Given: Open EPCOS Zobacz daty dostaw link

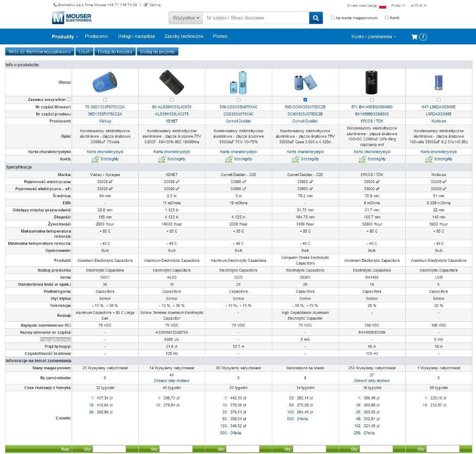Looking at the screenshot, I should tap(372, 381).
